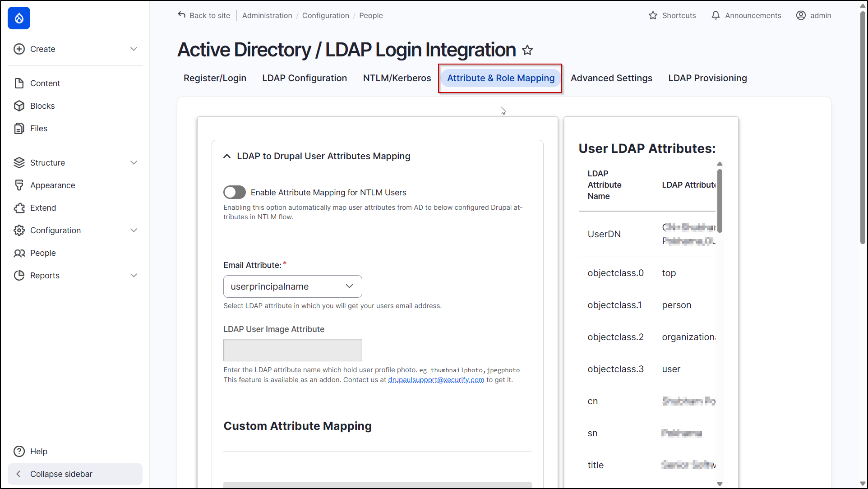
Task: Open the Announcements bell icon
Action: click(716, 15)
